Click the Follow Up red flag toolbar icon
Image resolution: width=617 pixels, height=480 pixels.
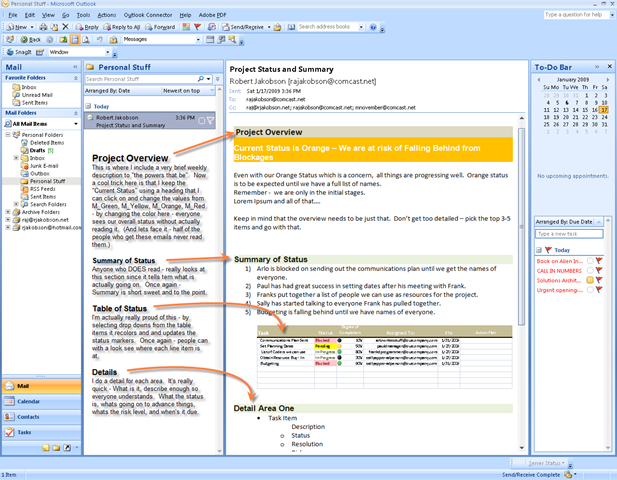198,27
